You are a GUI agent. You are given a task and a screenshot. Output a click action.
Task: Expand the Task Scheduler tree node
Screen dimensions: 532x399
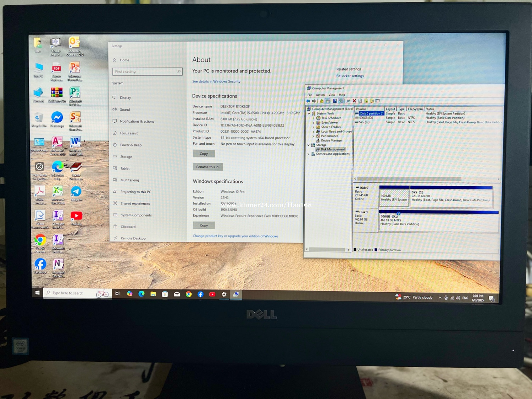point(313,118)
